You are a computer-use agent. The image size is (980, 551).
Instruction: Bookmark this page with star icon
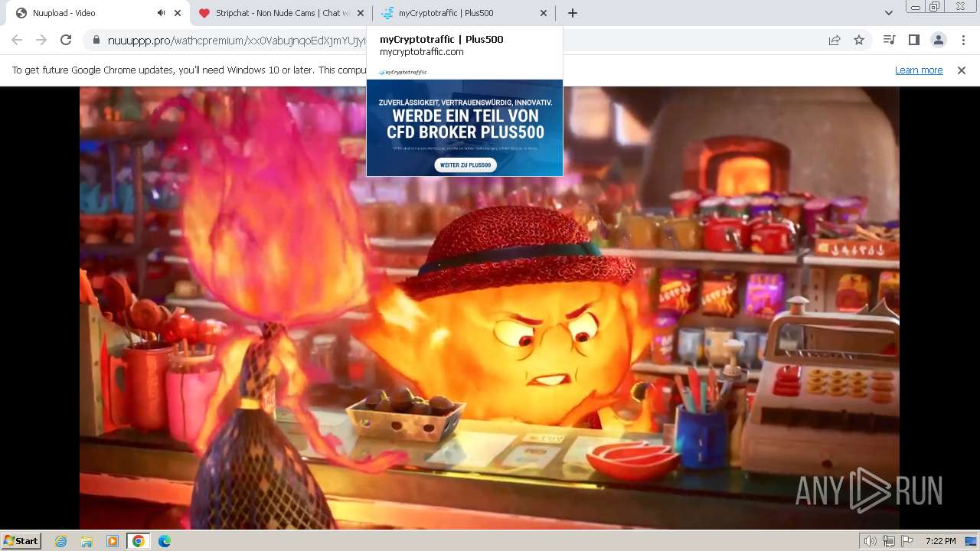pos(859,41)
